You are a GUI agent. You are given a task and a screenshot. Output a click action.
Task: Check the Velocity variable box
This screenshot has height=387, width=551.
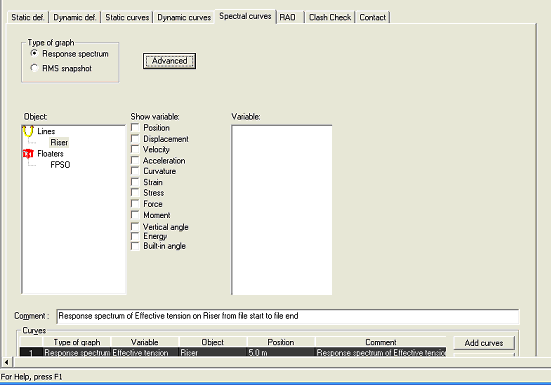pyautogui.click(x=135, y=149)
